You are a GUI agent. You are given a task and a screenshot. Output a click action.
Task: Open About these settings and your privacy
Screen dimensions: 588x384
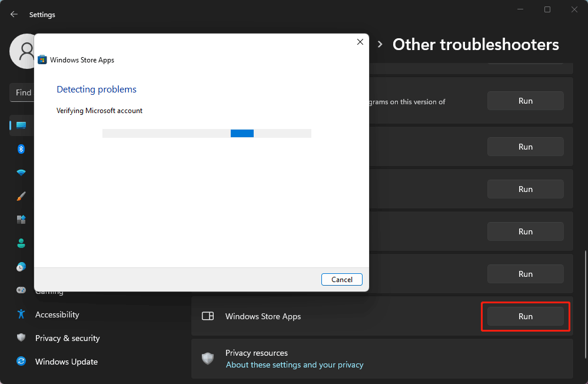[x=294, y=365]
